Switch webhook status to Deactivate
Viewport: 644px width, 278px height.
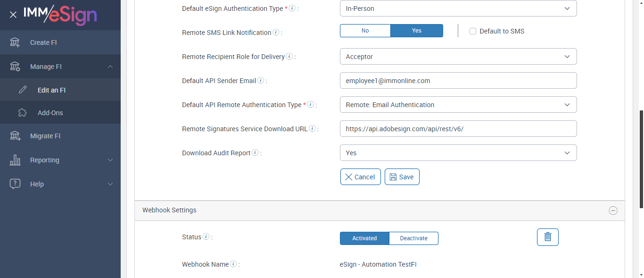413,238
